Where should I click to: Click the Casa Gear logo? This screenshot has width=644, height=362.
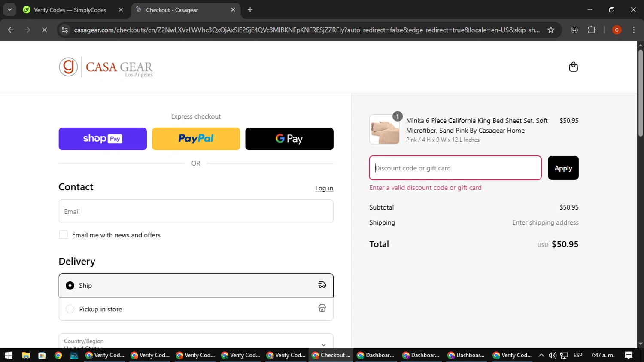tap(106, 67)
